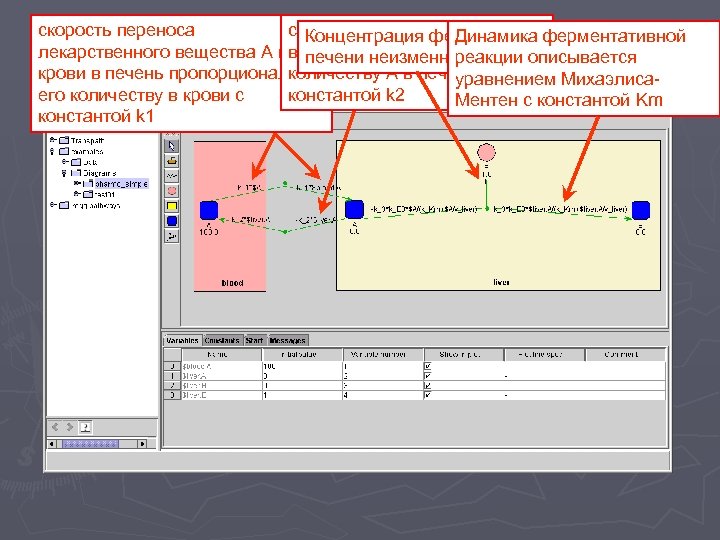Click the Variable number column header
The width and height of the screenshot is (720, 540).
pos(382,354)
